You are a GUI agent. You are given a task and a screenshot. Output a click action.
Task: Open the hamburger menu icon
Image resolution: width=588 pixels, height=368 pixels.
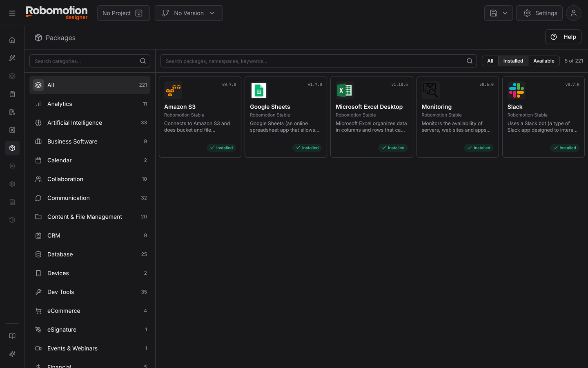(12, 13)
